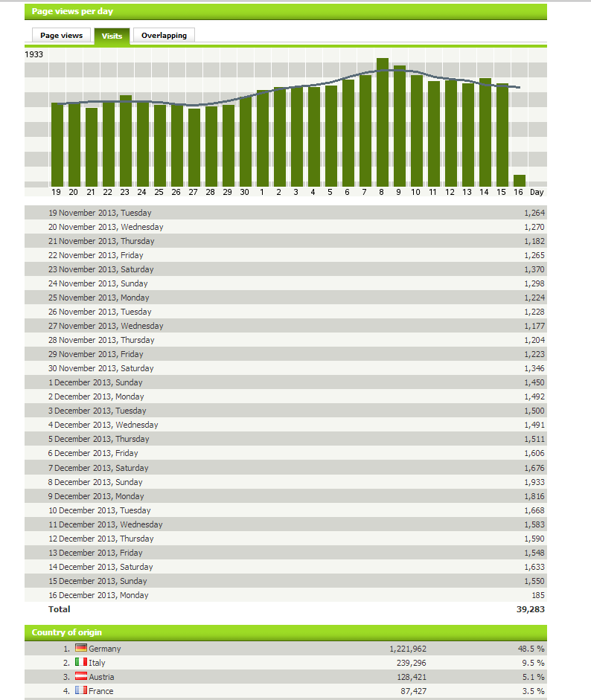
Task: Select row 14 December 2013, Saturday
Action: tap(285, 567)
